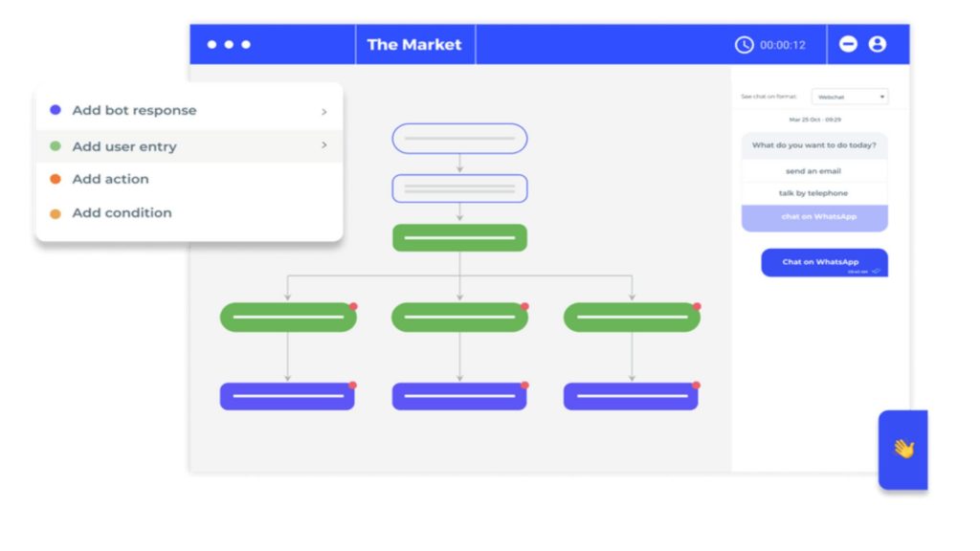The width and height of the screenshot is (980, 551).
Task: Open the Webchat format dropdown
Action: 850,97
